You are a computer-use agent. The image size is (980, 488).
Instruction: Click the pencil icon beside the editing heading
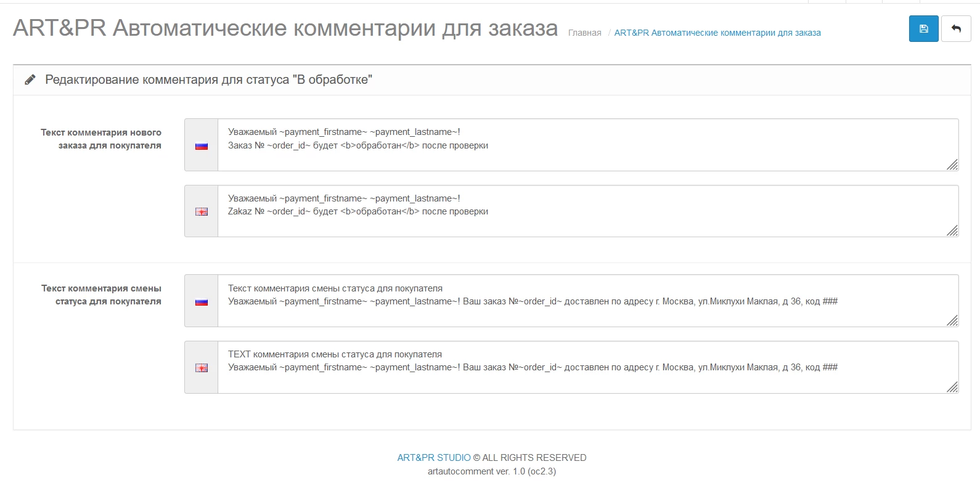click(30, 79)
